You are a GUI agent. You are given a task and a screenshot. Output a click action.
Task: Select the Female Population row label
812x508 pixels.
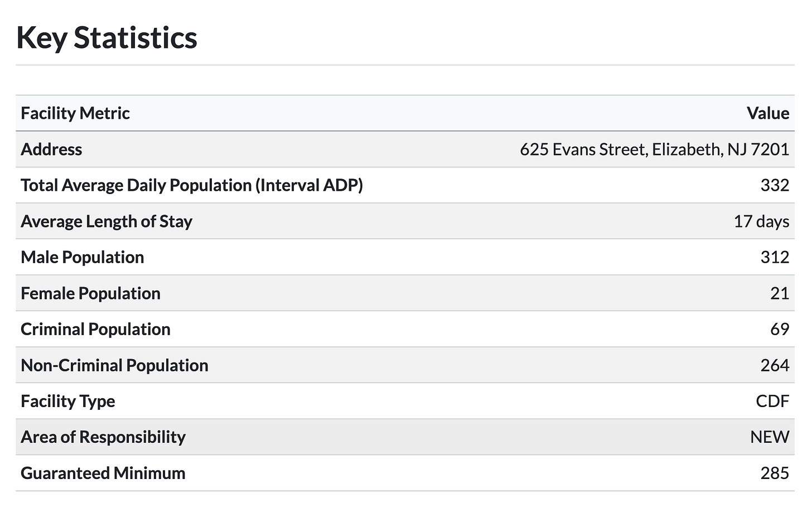90,293
